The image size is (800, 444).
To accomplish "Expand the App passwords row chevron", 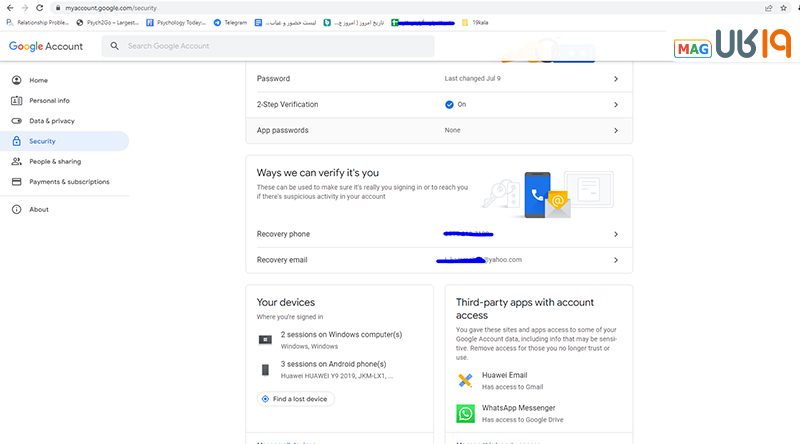I will (x=615, y=130).
